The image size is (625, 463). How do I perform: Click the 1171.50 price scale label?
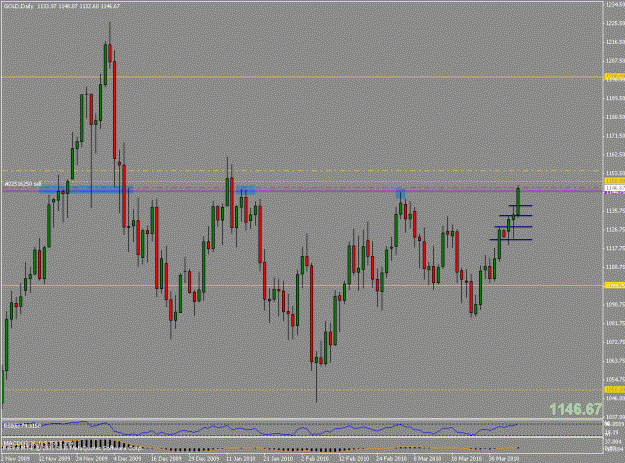pyautogui.click(x=614, y=136)
